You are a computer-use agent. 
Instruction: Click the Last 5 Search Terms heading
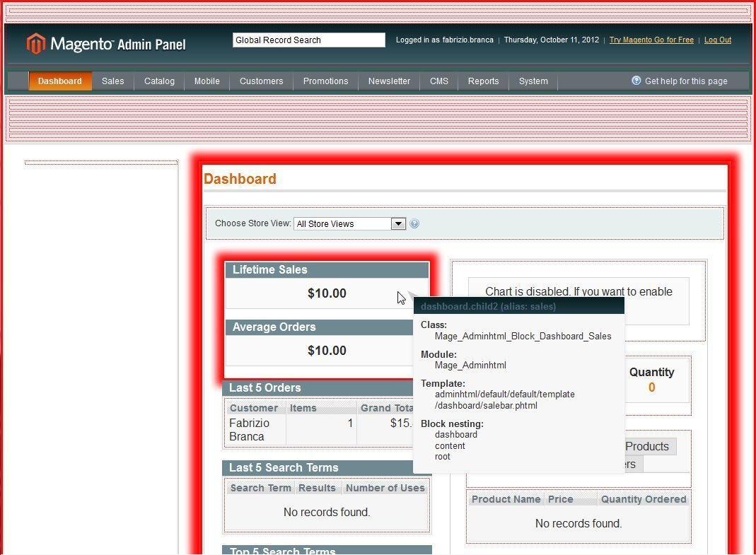click(284, 468)
